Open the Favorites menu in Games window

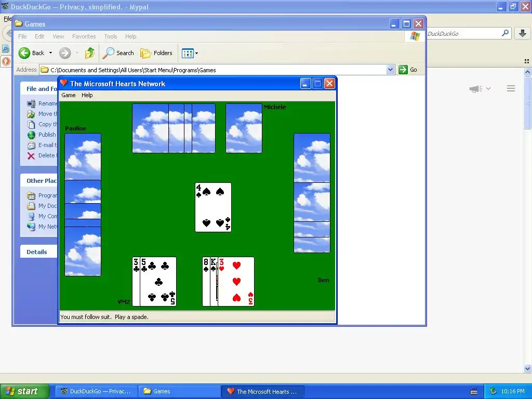tap(84, 36)
